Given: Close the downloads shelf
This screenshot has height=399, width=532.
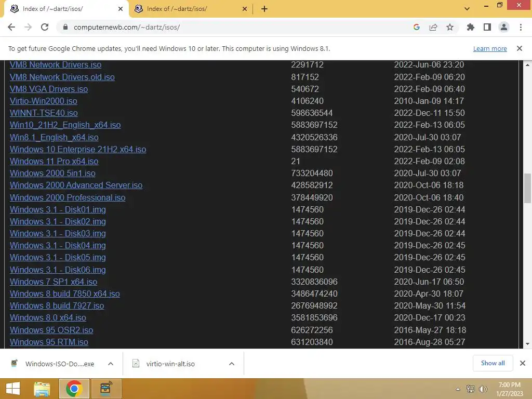Looking at the screenshot, I should (523, 363).
